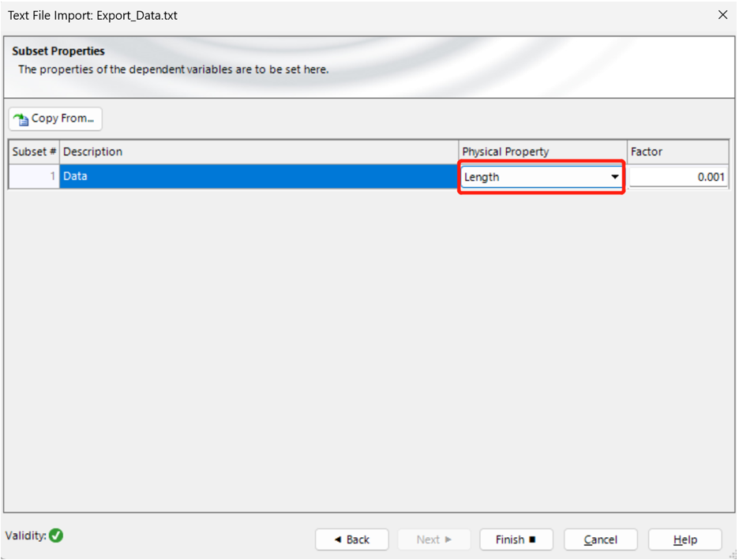Viewport: 739px width, 560px height.
Task: Click the Subset # column header
Action: click(x=34, y=152)
